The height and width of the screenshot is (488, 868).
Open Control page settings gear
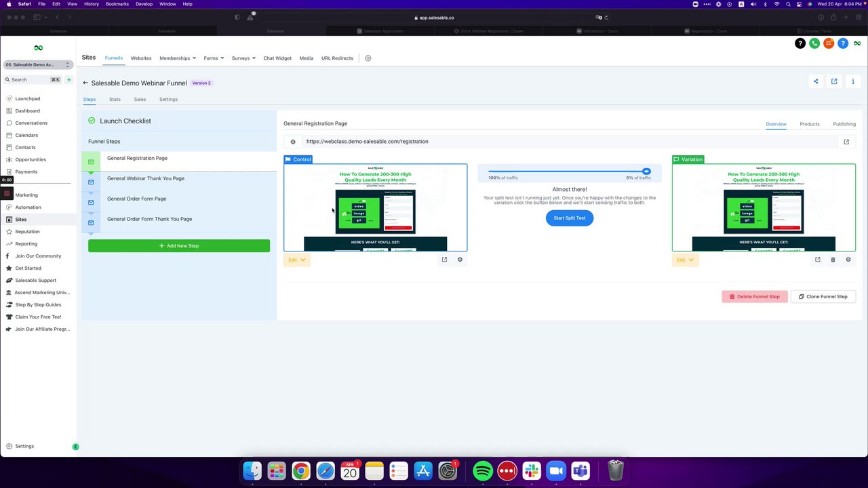coord(460,260)
